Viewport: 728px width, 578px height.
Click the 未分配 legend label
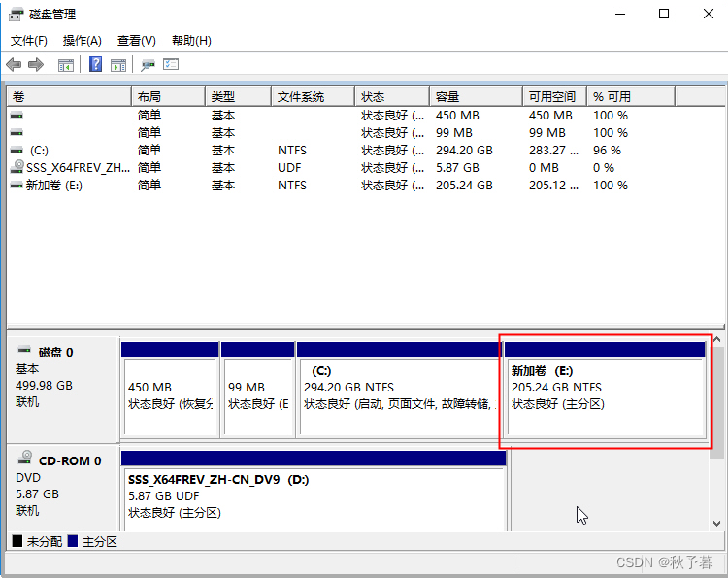click(44, 541)
